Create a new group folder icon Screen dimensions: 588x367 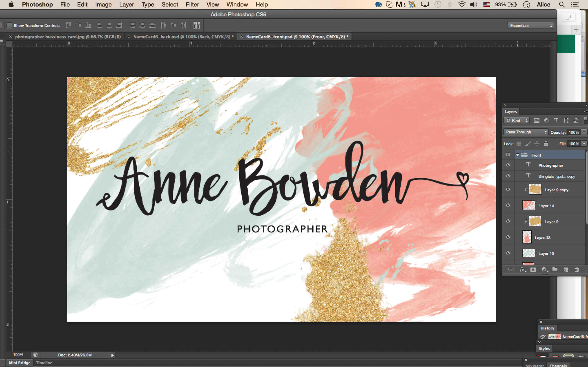tap(555, 270)
